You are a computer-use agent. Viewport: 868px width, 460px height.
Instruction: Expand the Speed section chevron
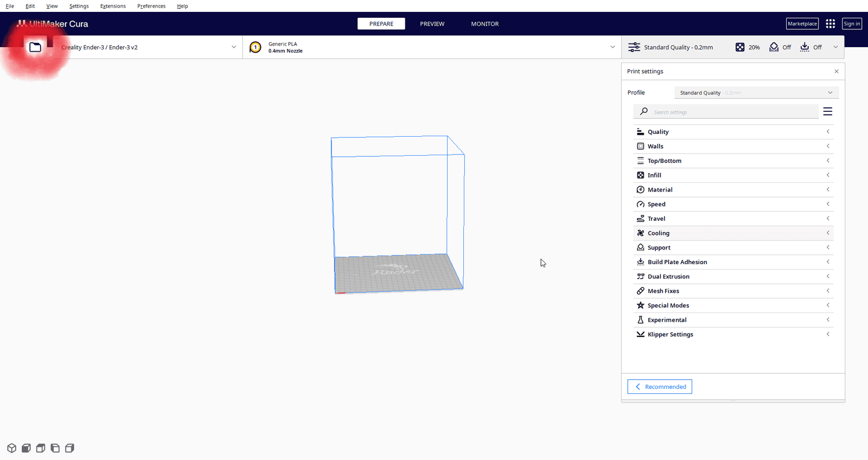pos(828,204)
